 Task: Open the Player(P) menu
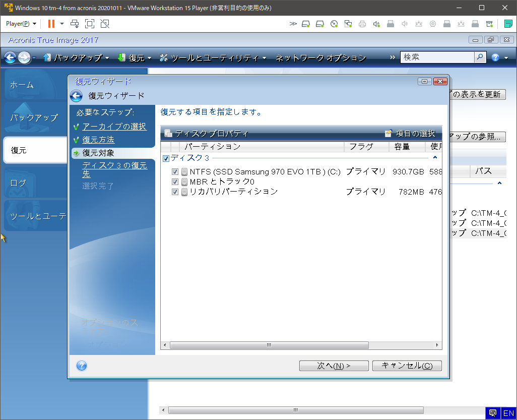21,24
